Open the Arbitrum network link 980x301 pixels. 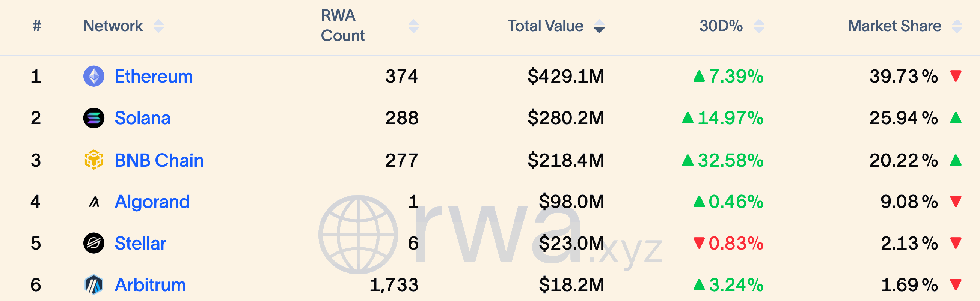(x=150, y=285)
